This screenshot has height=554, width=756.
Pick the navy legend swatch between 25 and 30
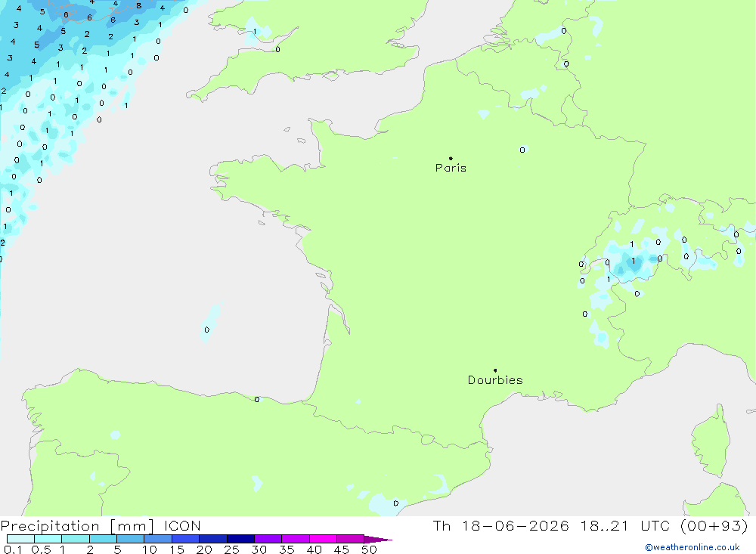[x=240, y=539]
